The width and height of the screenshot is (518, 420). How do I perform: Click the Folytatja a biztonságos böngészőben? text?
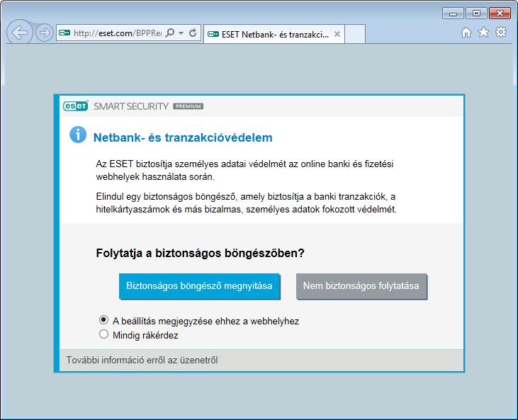(201, 254)
